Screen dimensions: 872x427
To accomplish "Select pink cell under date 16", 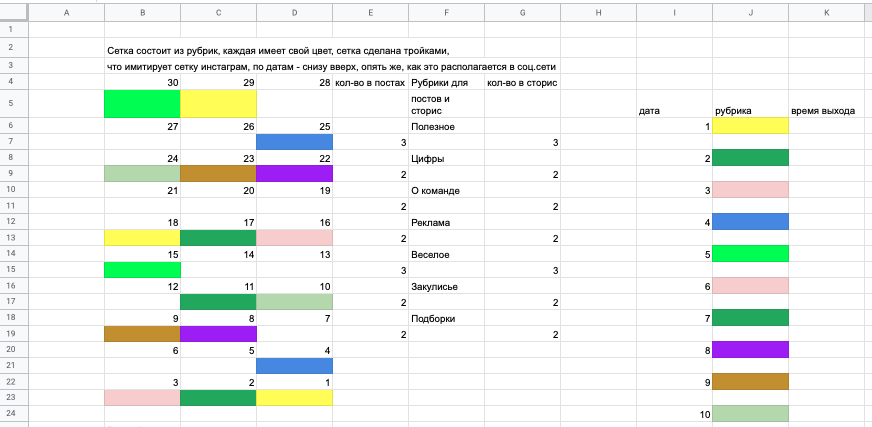I will pyautogui.click(x=295, y=238).
